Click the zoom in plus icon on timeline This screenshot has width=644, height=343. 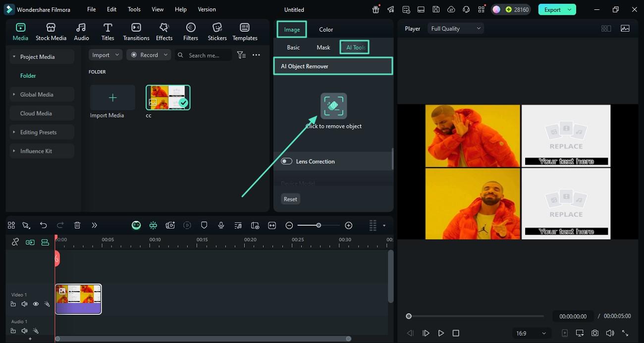[x=349, y=225]
